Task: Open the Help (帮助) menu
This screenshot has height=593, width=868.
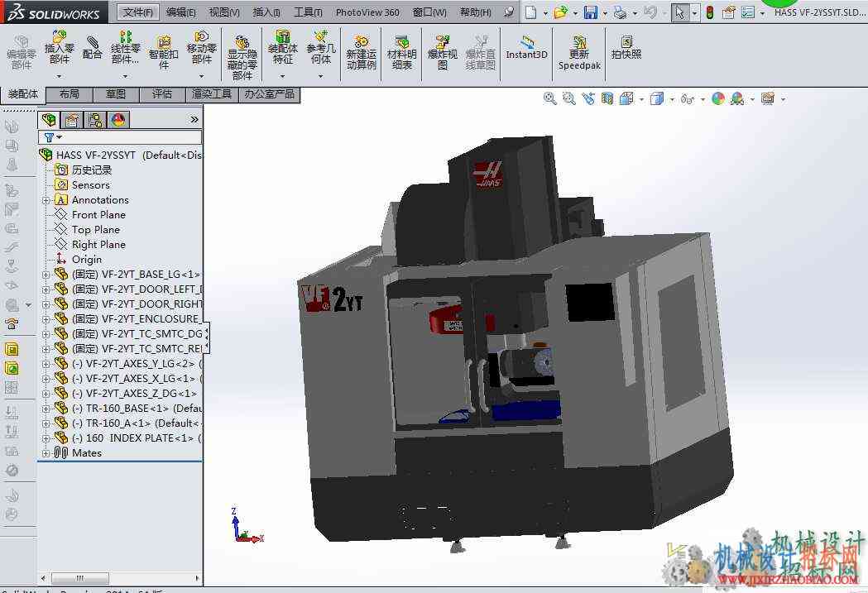Action: (476, 12)
